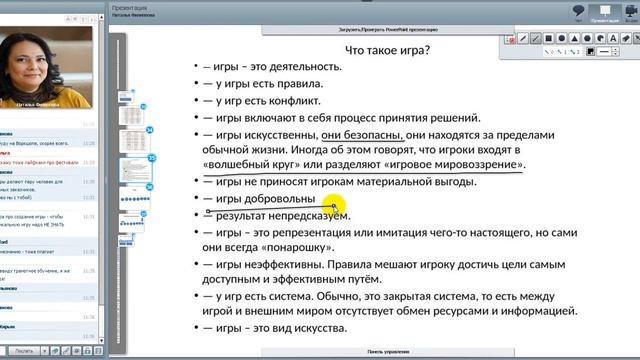The image size is (640, 360).
Task: Click bullet "игры – это вид искусства"
Action: pyautogui.click(x=281, y=328)
